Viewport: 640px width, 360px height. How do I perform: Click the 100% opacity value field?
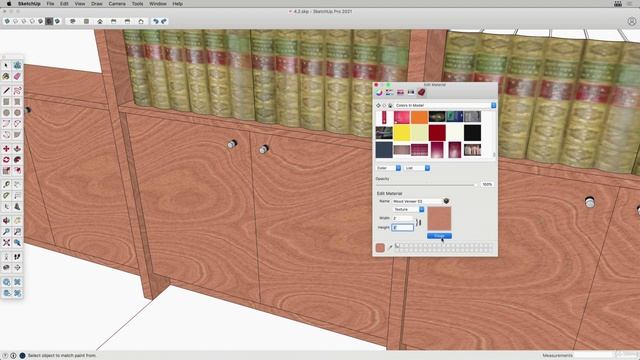(x=487, y=184)
